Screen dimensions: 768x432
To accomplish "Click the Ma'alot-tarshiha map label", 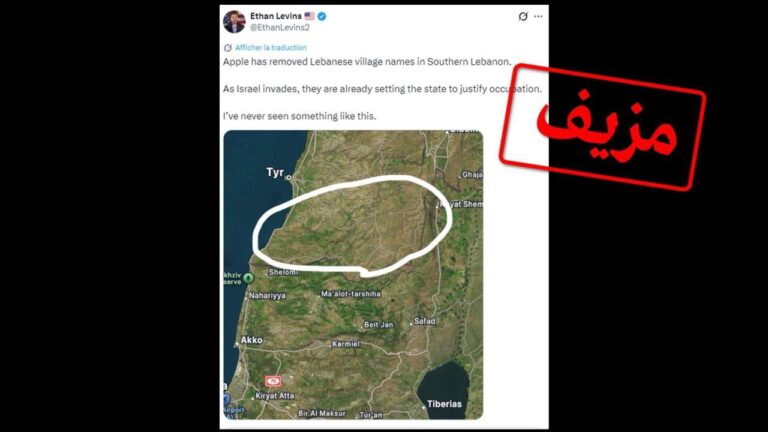I will (x=351, y=294).
